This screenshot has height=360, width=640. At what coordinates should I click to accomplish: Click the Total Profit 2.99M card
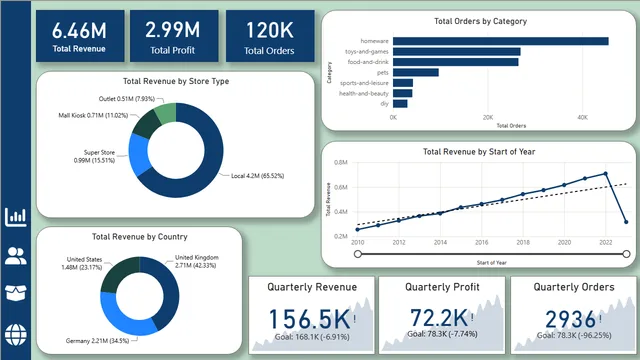coord(174,36)
